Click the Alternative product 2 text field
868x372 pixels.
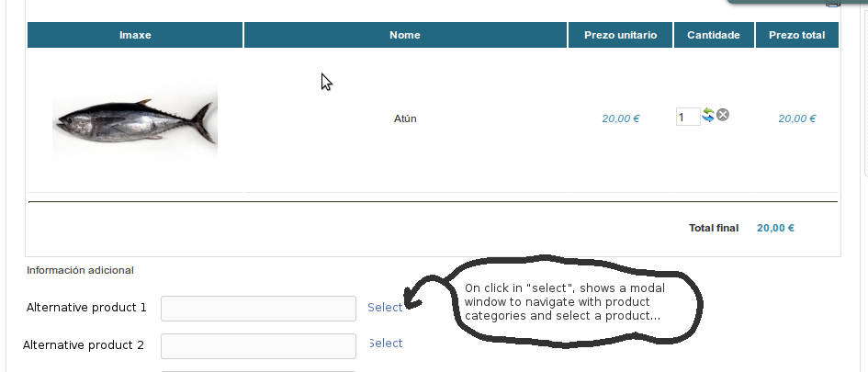[x=258, y=345]
